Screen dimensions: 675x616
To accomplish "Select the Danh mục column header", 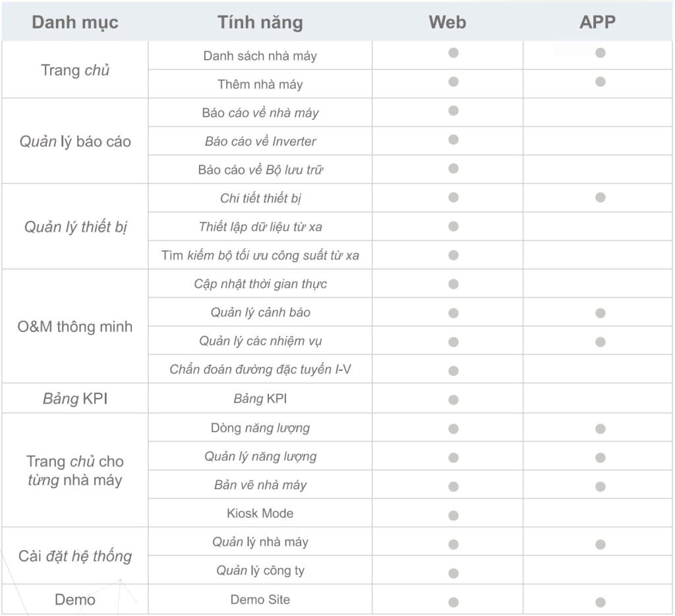I will click(x=75, y=22).
